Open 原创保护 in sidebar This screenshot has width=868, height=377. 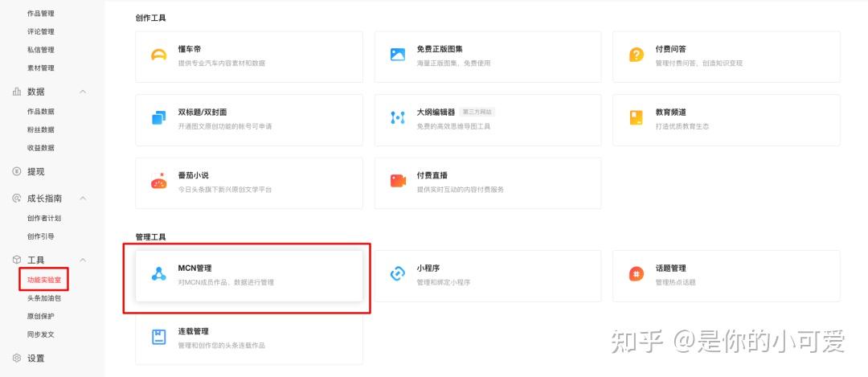click(x=41, y=317)
